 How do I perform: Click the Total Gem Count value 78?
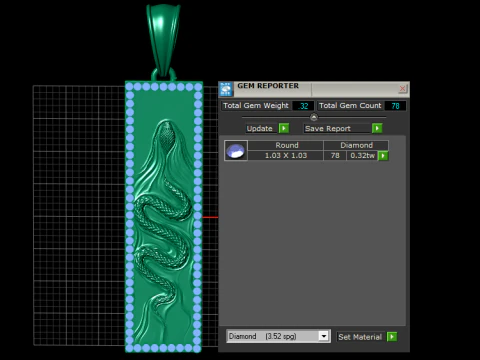[395, 106]
